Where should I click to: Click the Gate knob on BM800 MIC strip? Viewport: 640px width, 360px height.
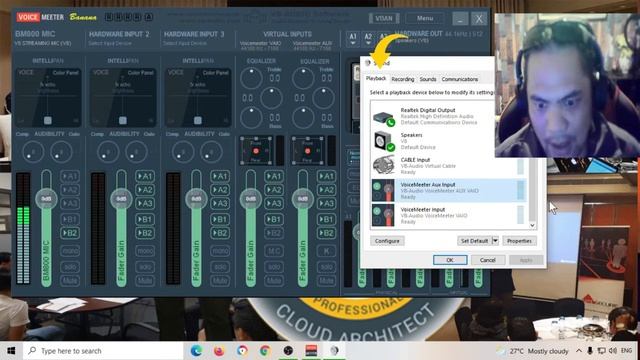tap(61, 152)
